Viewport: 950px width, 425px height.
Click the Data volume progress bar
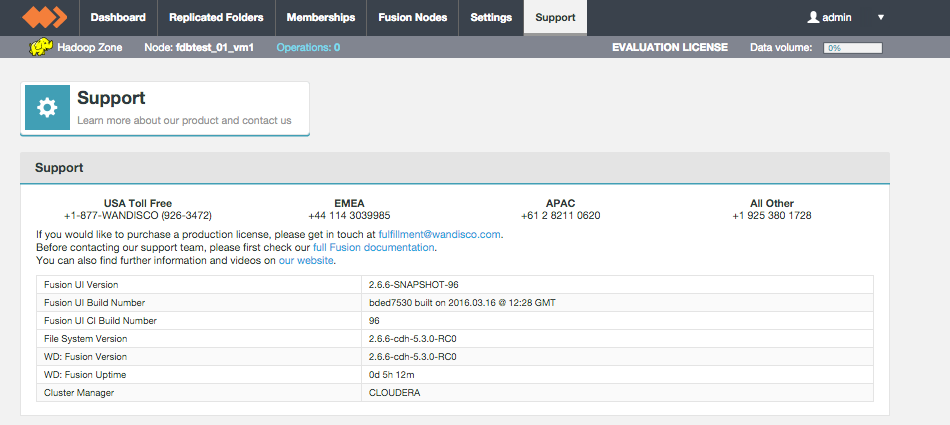coord(852,48)
